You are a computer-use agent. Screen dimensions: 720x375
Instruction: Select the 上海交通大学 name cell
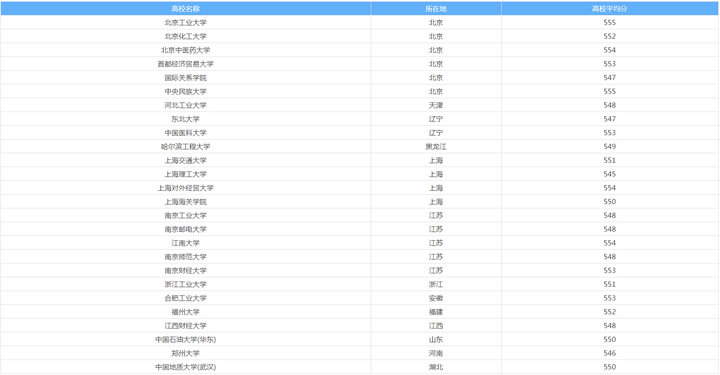186,160
